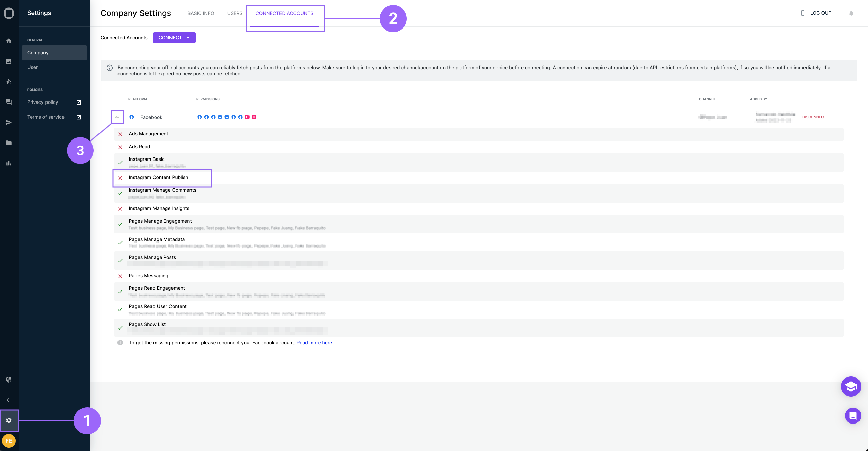
Task: Open the bar chart analytics icon
Action: pyautogui.click(x=9, y=163)
